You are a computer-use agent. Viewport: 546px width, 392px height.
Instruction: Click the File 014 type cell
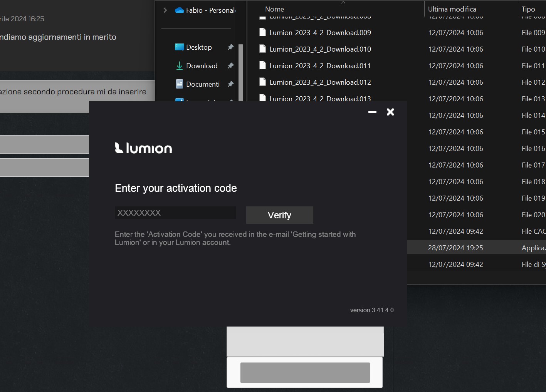point(533,116)
